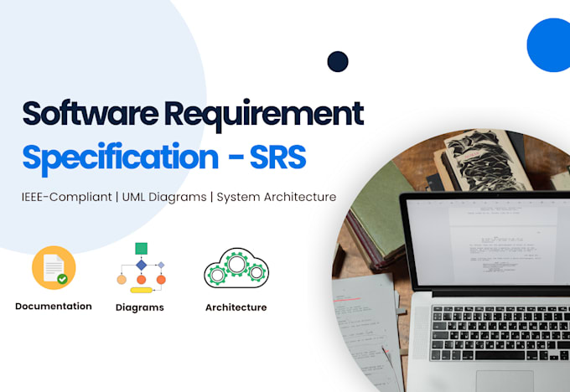Image resolution: width=570 pixels, height=392 pixels.
Task: Click the Software Requirement heading
Action: tap(193, 114)
